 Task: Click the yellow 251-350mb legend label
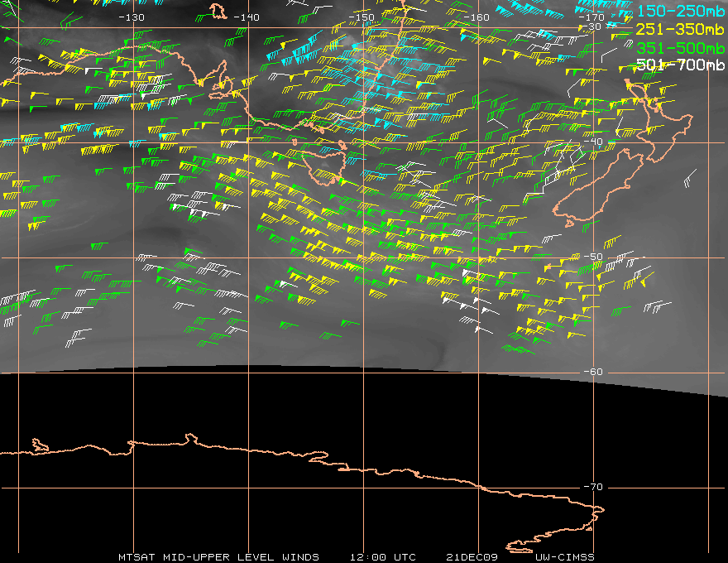(x=679, y=30)
